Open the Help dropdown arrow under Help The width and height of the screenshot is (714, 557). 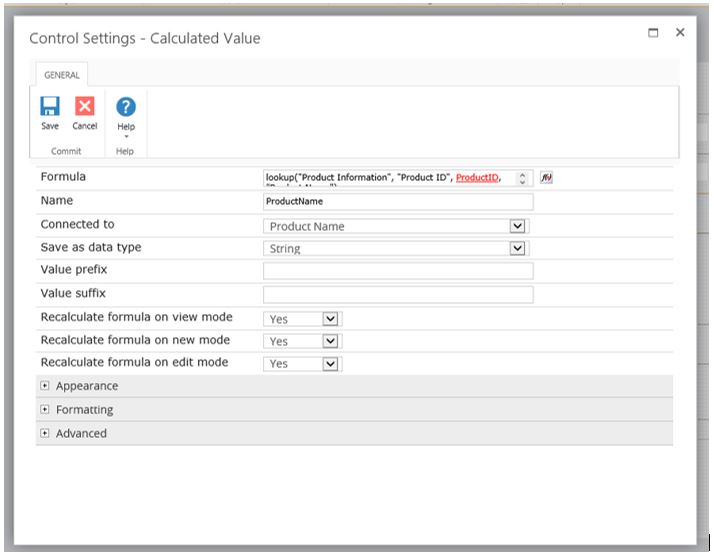(126, 136)
